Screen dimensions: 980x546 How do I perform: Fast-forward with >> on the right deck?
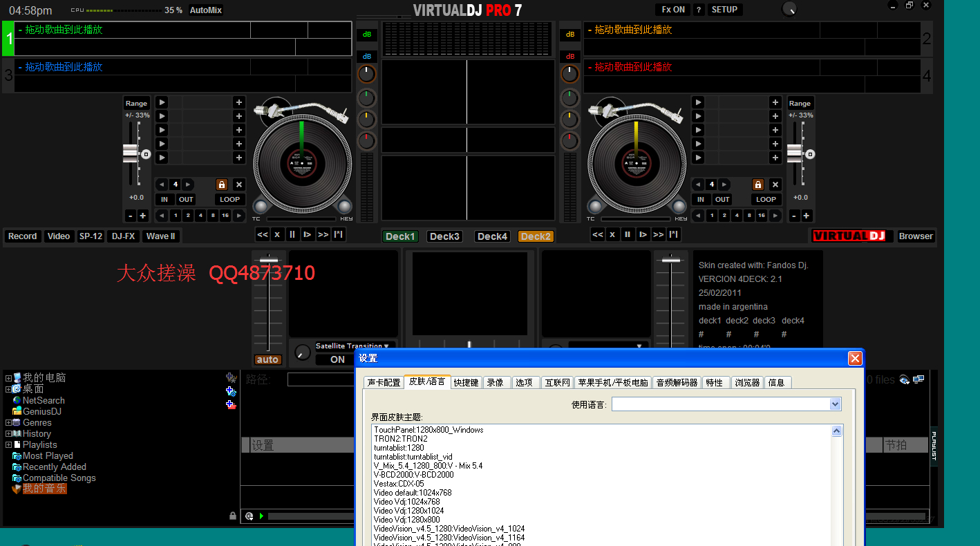coord(659,234)
